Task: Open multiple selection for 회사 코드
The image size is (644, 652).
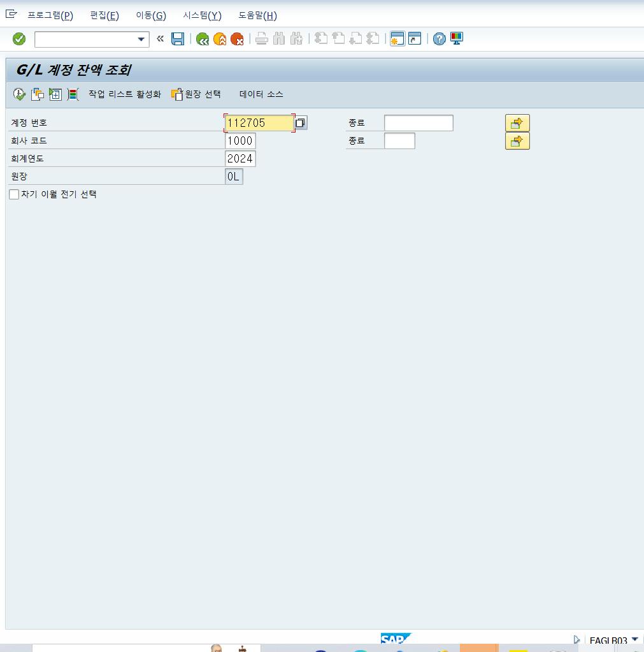Action: pos(517,141)
